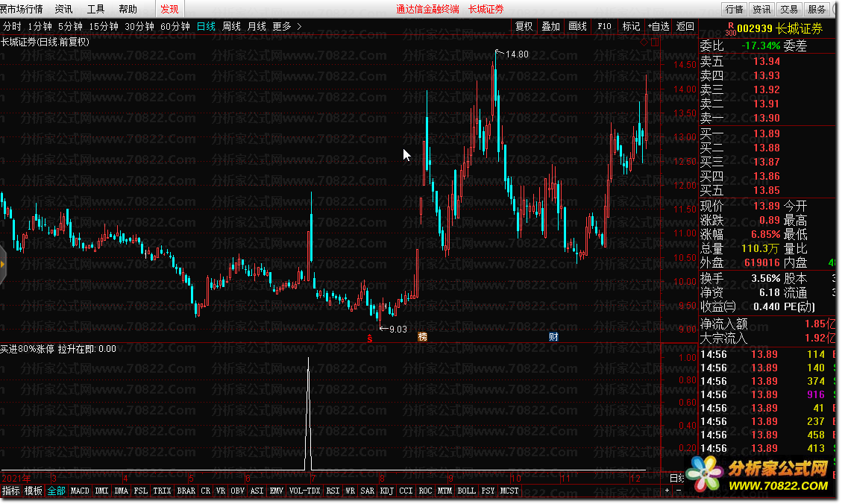The height and width of the screenshot is (504, 842).
Task: Apply the MCST indicator
Action: (x=509, y=491)
